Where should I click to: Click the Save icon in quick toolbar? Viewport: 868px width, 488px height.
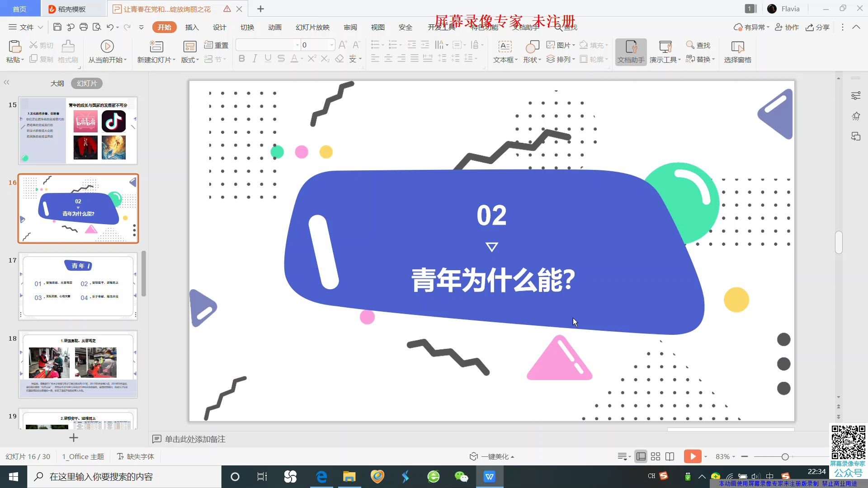[57, 27]
